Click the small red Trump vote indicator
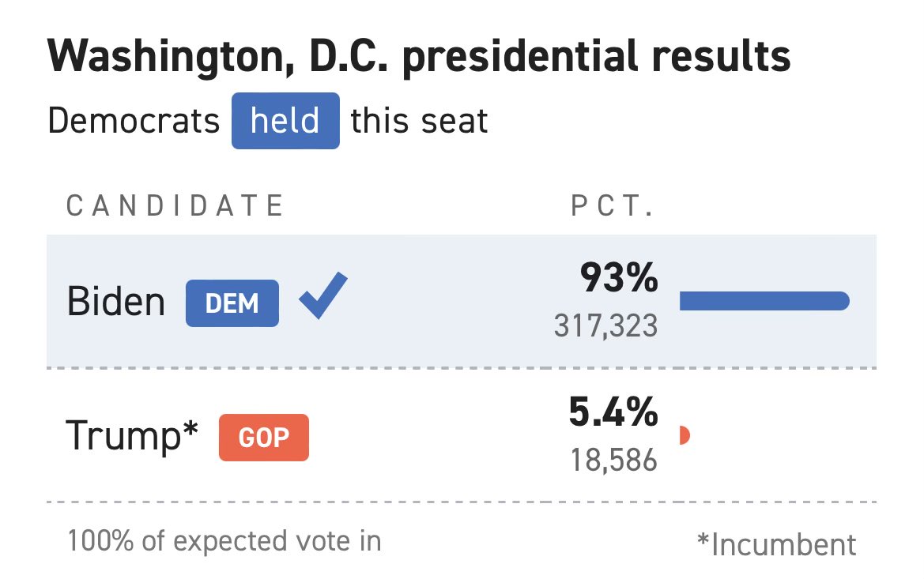 pos(685,434)
